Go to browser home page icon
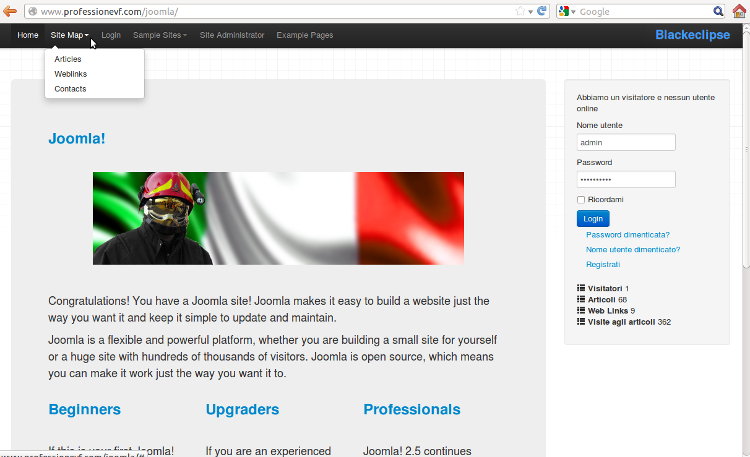This screenshot has height=457, width=750. [739, 11]
